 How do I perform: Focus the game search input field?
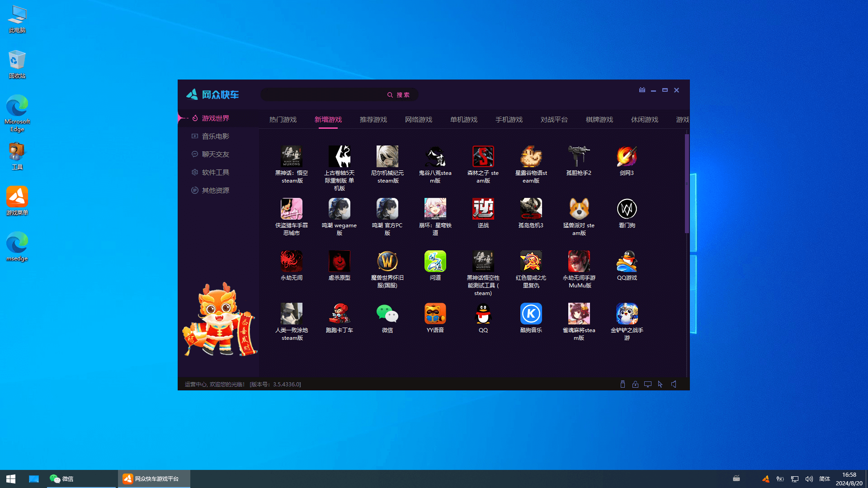pos(323,94)
